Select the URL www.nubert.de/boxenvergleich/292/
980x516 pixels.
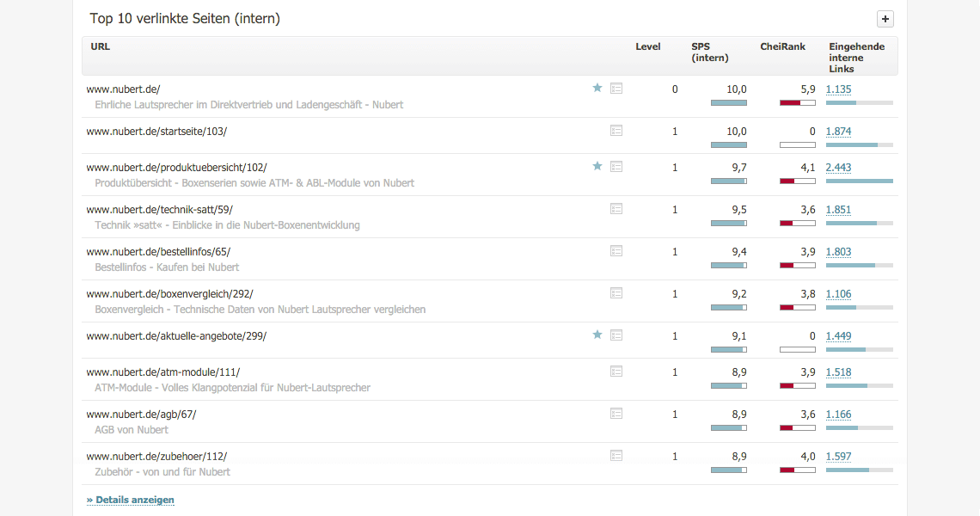(x=169, y=294)
